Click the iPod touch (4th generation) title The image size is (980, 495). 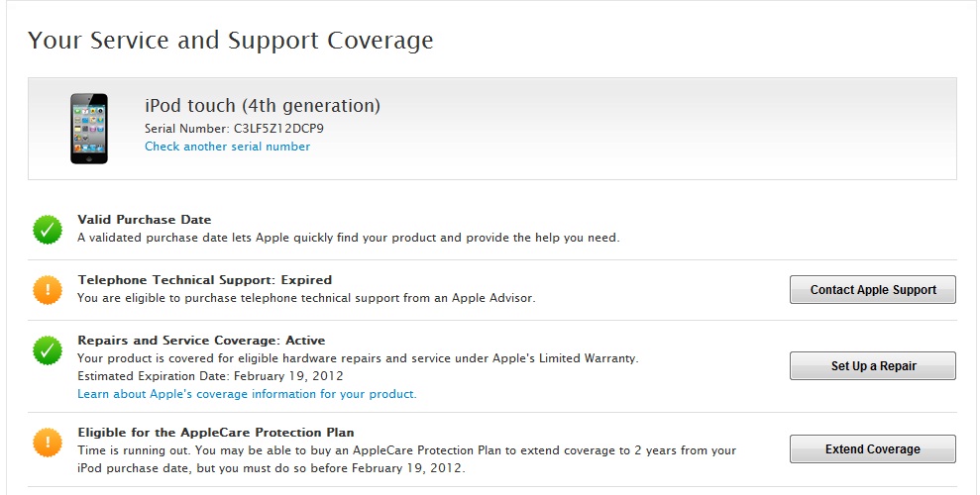tap(263, 106)
